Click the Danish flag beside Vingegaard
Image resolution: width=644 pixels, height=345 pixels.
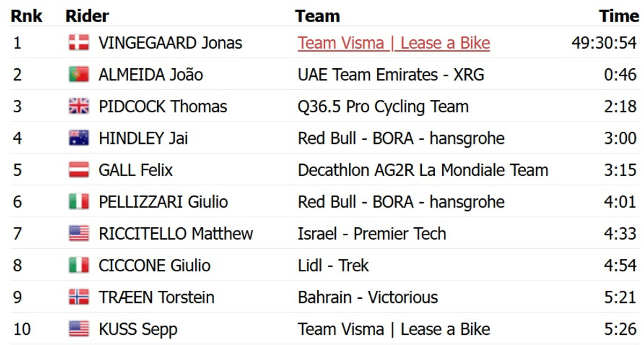(x=79, y=43)
